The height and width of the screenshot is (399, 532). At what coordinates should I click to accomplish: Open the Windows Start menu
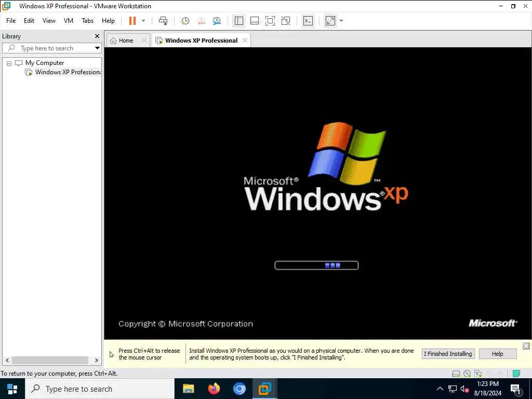[x=12, y=389]
